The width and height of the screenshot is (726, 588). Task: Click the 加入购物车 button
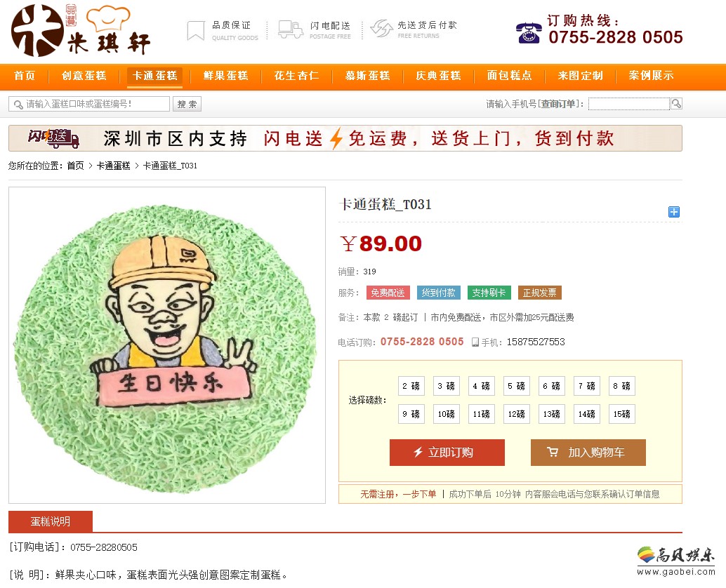pyautogui.click(x=588, y=453)
